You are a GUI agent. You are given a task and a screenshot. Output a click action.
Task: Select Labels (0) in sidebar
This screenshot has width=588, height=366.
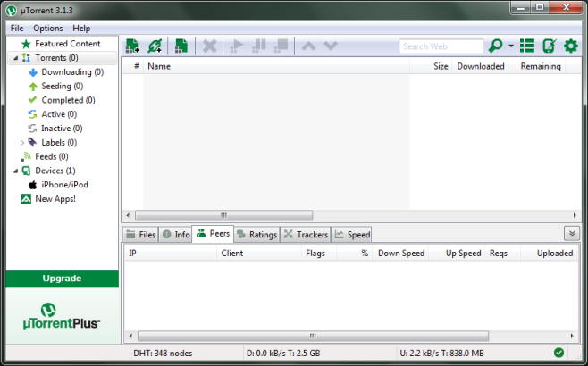pyautogui.click(x=59, y=142)
